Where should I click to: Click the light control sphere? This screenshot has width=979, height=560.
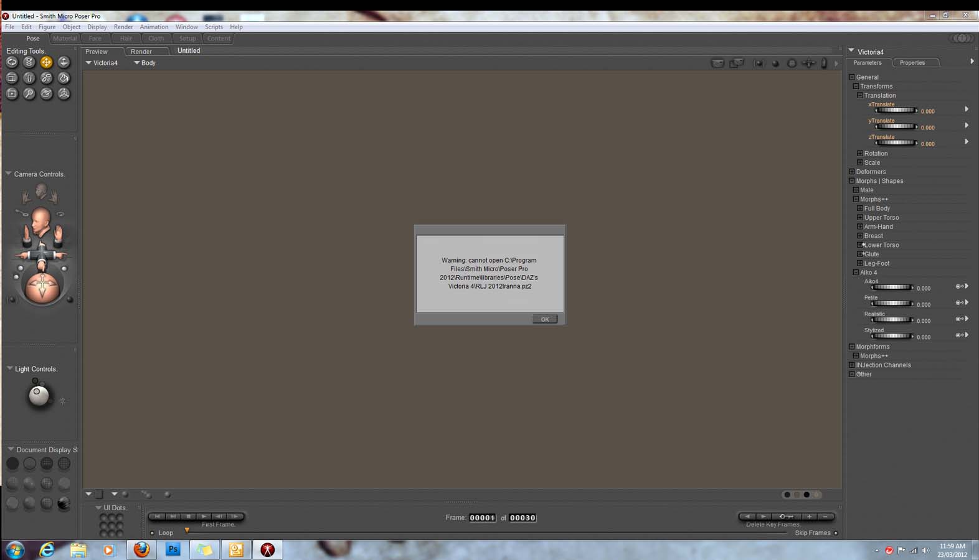coord(39,395)
